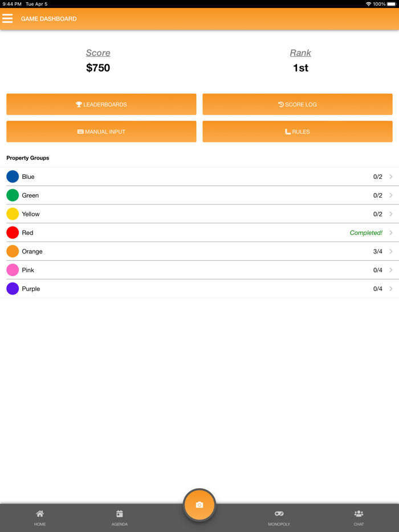The height and width of the screenshot is (532, 399).
Task: Expand the Orange group chevron
Action: 391,251
